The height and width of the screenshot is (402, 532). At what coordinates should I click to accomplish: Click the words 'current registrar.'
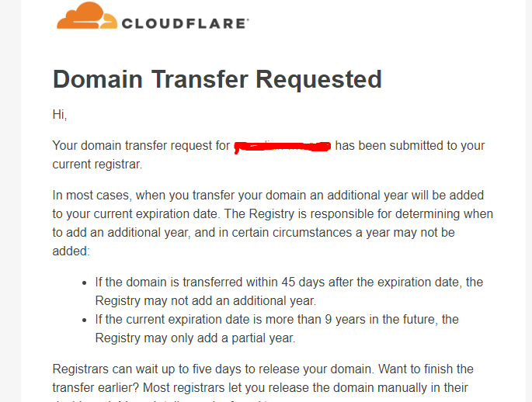[97, 164]
